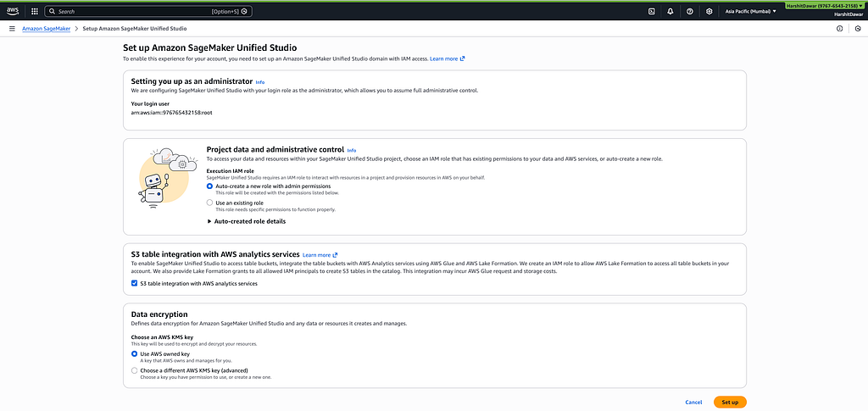
Task: Click HarshitDawar username under account menu
Action: 848,14
